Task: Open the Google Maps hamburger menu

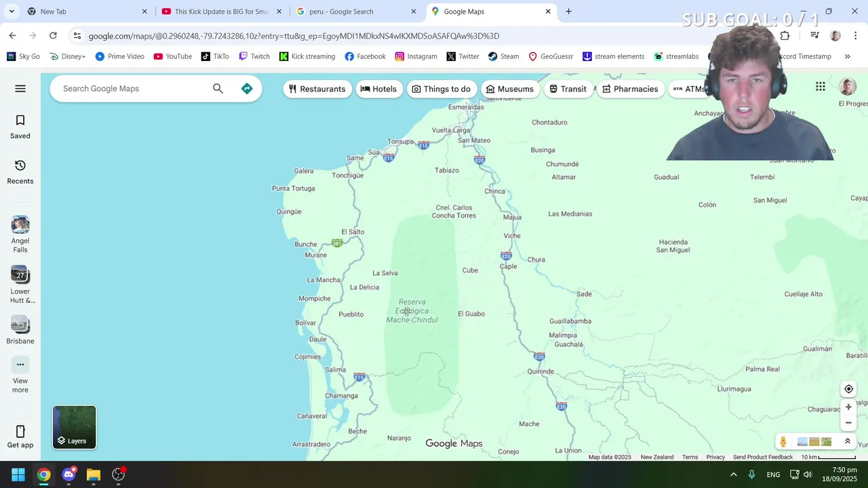Action: [20, 89]
